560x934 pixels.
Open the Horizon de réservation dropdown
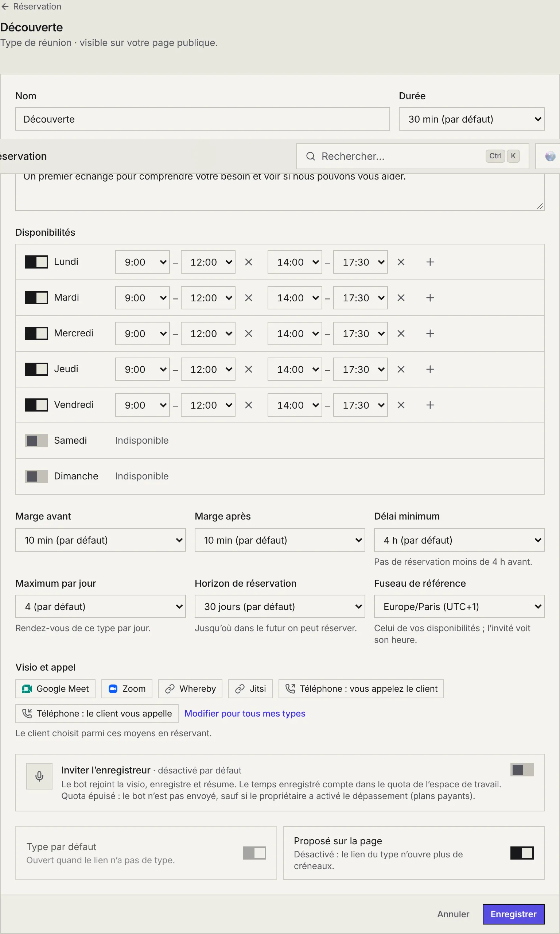click(x=280, y=607)
